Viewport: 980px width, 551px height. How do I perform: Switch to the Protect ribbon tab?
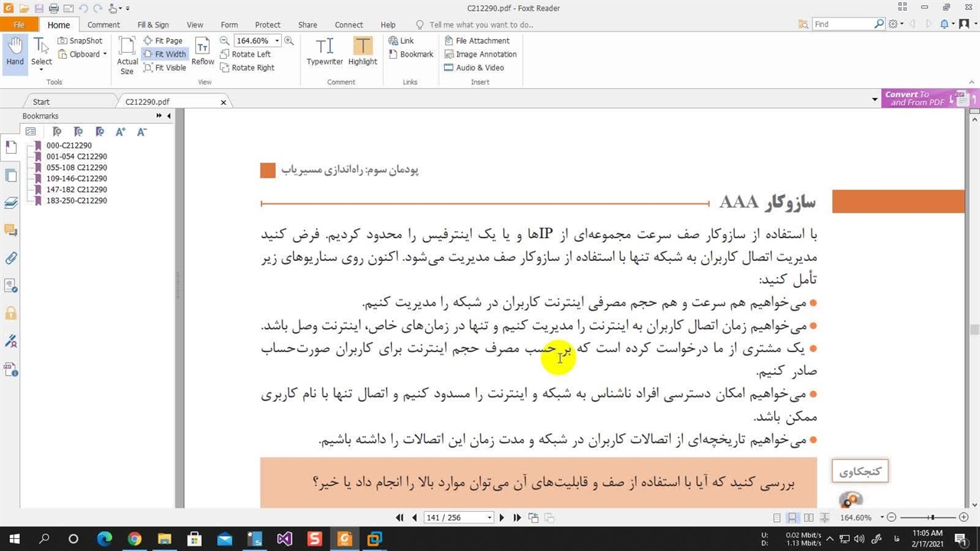(267, 24)
